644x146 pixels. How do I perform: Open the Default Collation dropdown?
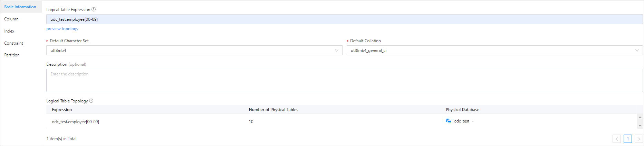(x=494, y=51)
